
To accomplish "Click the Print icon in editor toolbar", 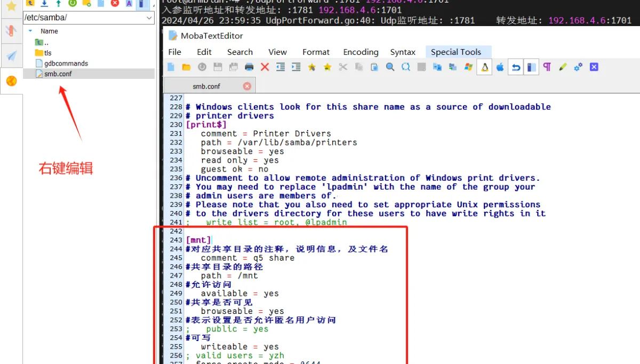I will coord(249,67).
